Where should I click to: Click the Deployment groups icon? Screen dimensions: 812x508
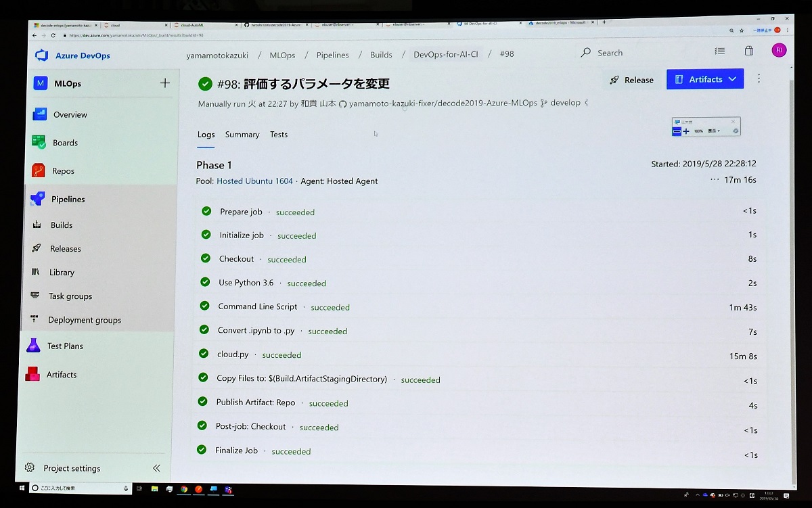34,319
